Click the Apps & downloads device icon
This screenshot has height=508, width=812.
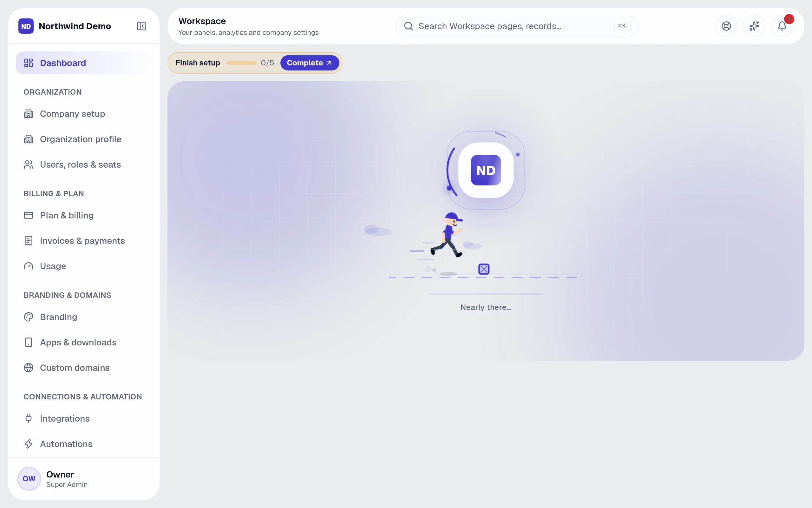pyautogui.click(x=29, y=342)
